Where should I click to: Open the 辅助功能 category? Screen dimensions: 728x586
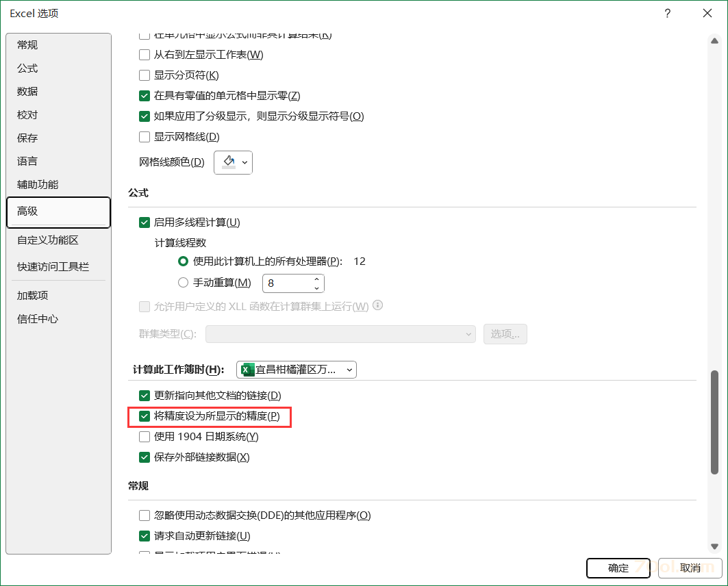coord(58,184)
